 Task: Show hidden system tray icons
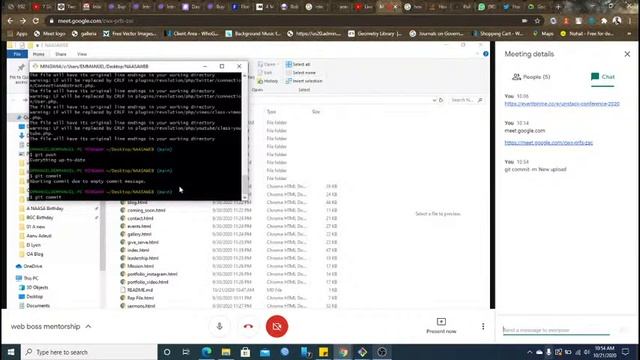[529, 352]
